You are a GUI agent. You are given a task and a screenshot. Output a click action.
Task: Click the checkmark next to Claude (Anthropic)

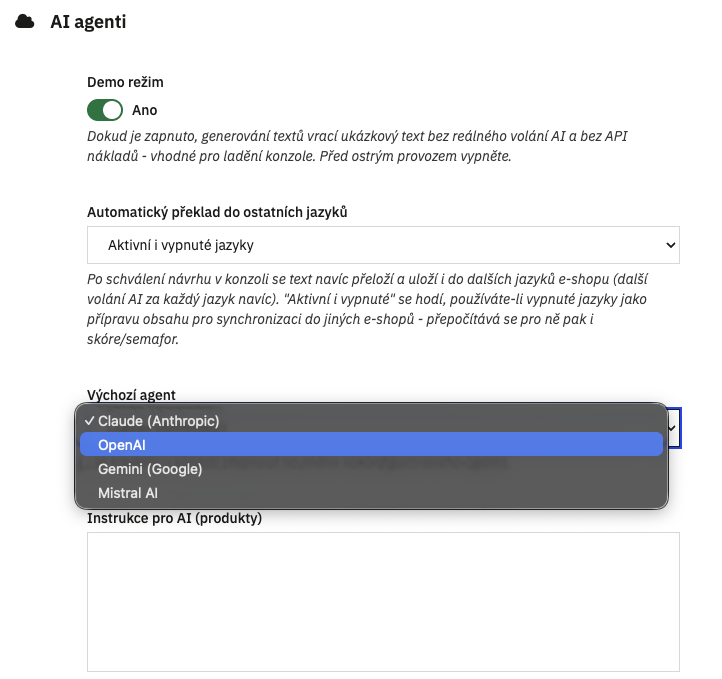89,421
